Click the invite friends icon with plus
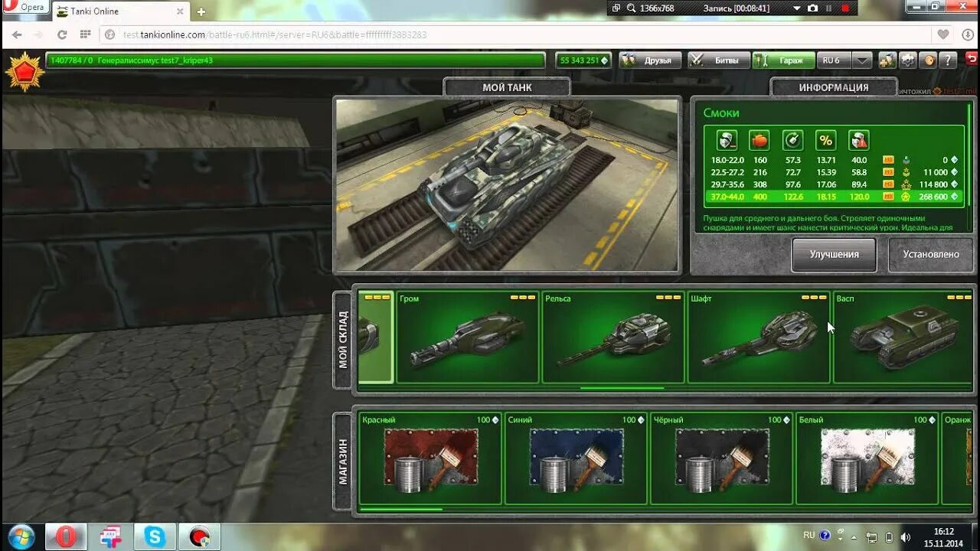 pyautogui.click(x=887, y=60)
